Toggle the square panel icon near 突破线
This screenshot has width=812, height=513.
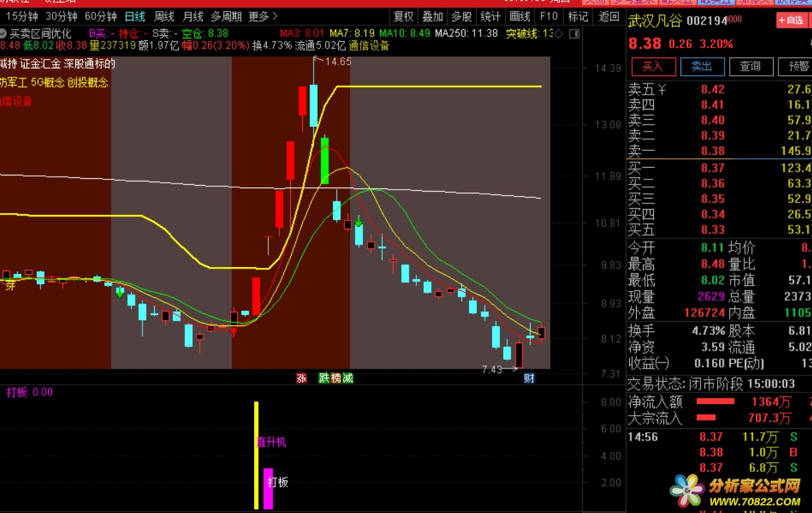pyautogui.click(x=574, y=34)
